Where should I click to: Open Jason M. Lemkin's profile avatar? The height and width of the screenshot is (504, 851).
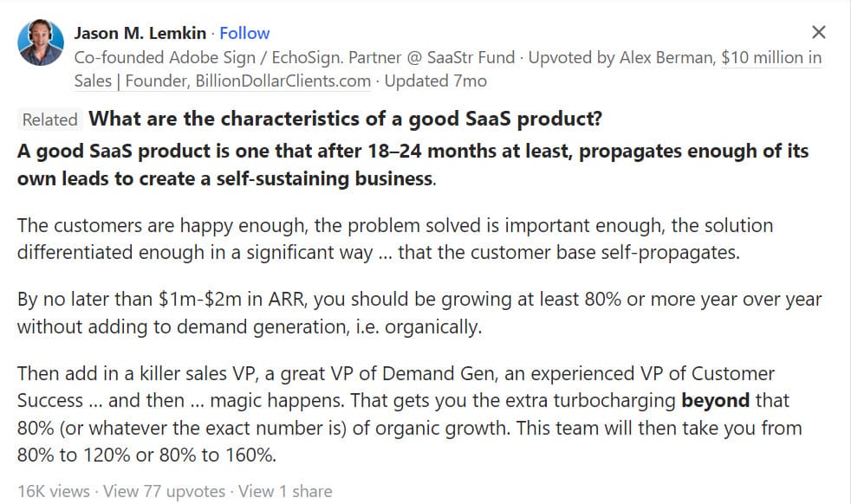tap(41, 42)
